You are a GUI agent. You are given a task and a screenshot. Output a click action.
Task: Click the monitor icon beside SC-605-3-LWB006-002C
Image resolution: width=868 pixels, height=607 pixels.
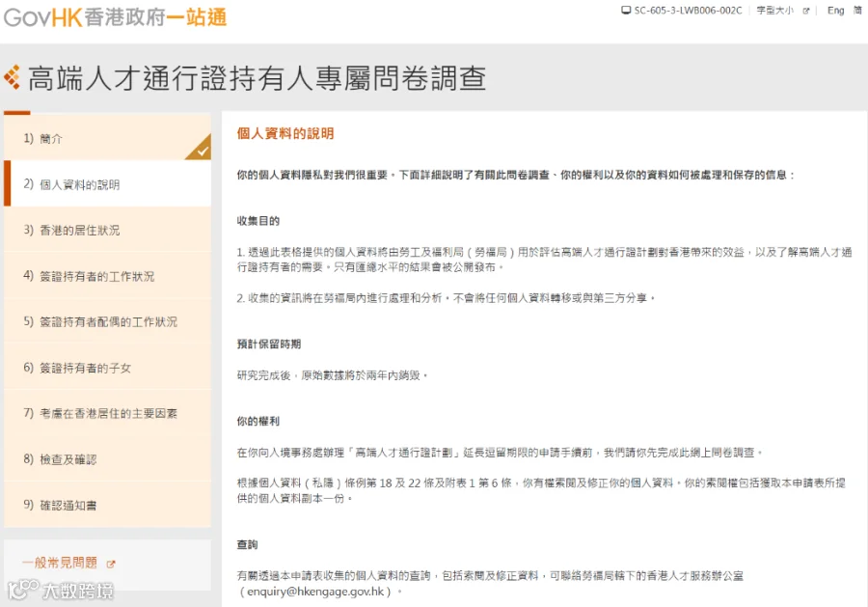(x=626, y=10)
